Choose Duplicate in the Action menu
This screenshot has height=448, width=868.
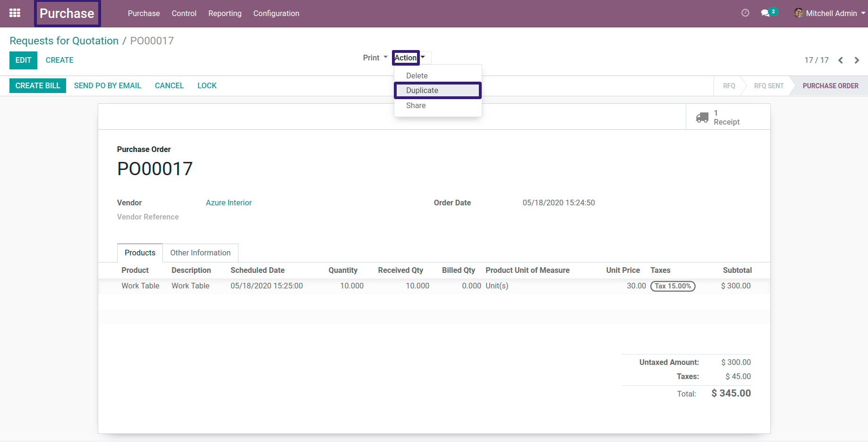[438, 90]
